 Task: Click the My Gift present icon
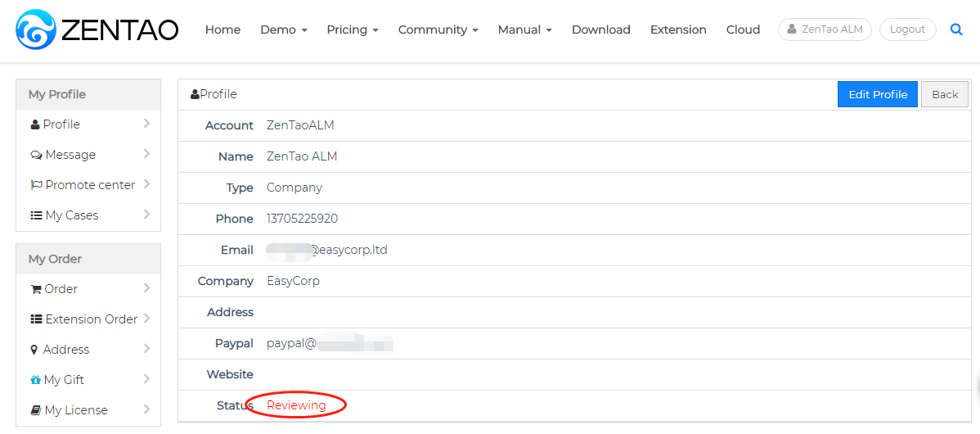(35, 380)
